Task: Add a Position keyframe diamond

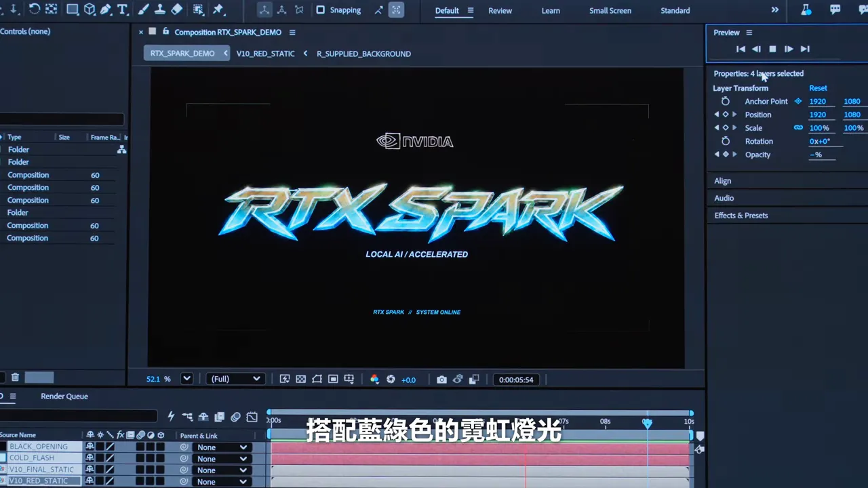Action: tap(726, 115)
